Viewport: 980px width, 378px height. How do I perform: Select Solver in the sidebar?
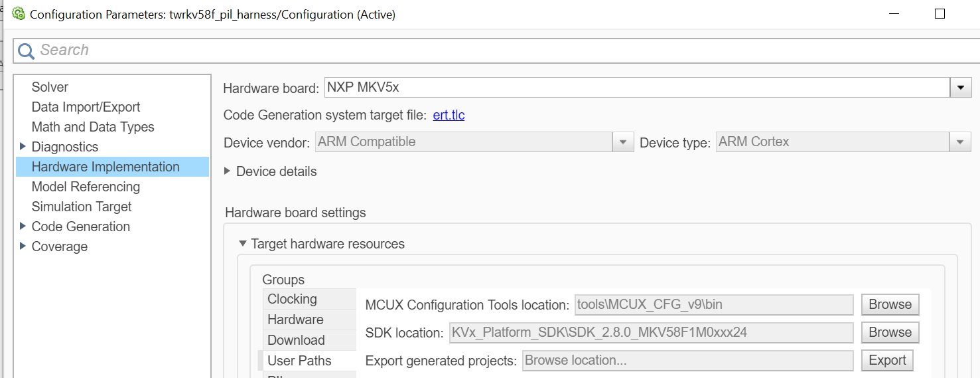pyautogui.click(x=50, y=87)
